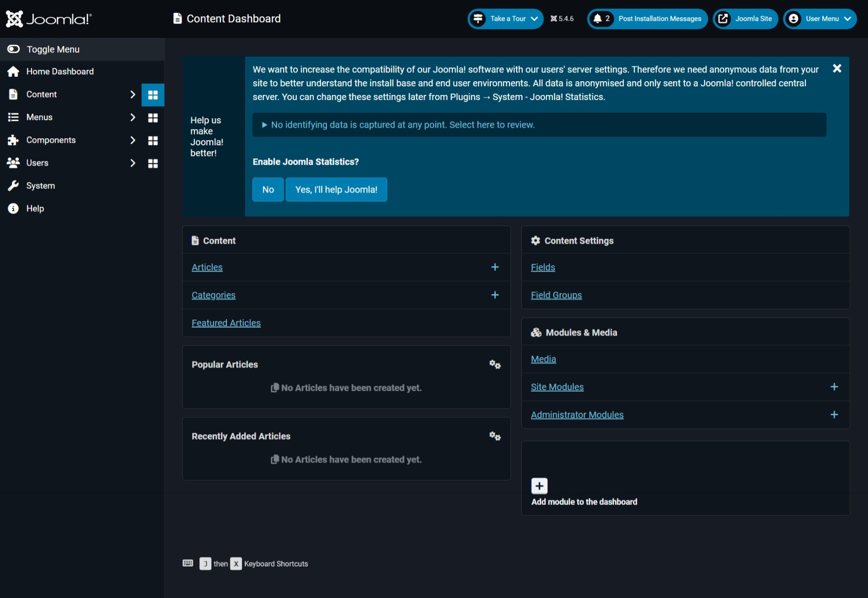This screenshot has width=868, height=598.
Task: Click the Modules & Media heading
Action: point(581,333)
